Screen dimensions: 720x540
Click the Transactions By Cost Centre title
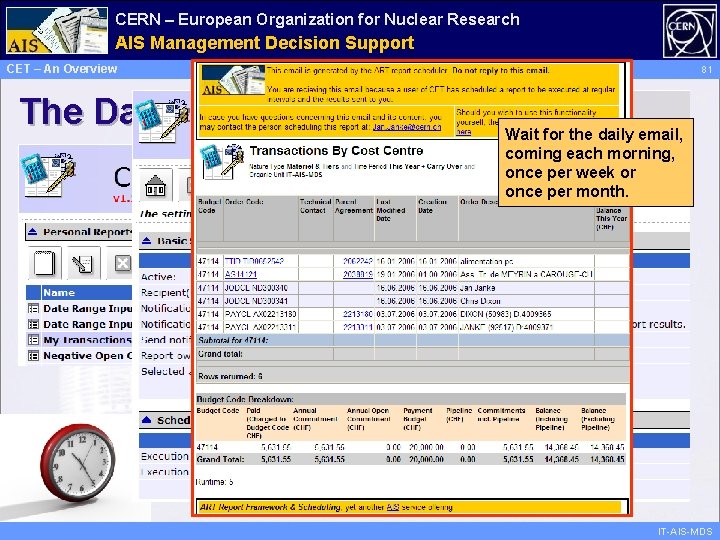336,151
